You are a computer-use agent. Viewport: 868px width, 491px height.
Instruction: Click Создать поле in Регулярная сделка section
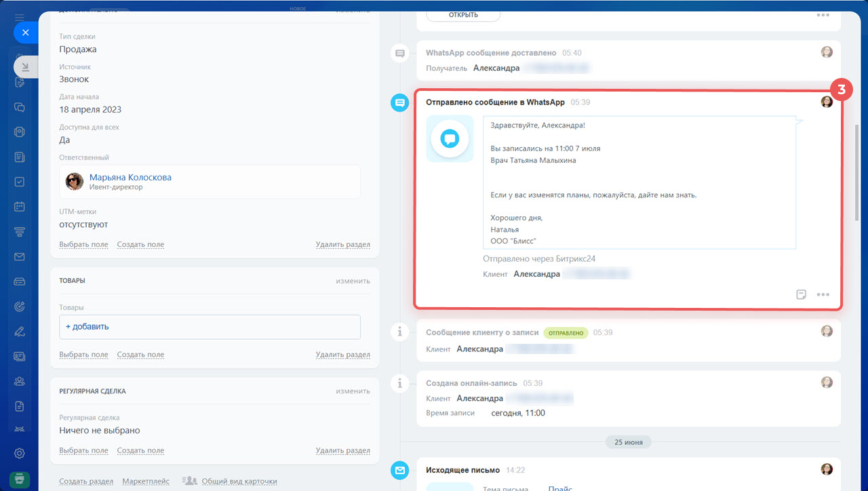pyautogui.click(x=140, y=451)
